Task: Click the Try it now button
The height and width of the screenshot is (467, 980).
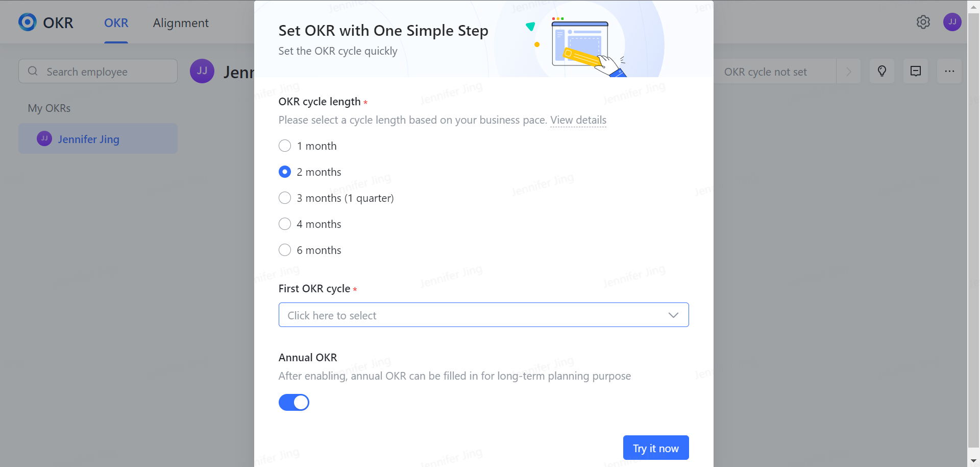Action: tap(656, 448)
